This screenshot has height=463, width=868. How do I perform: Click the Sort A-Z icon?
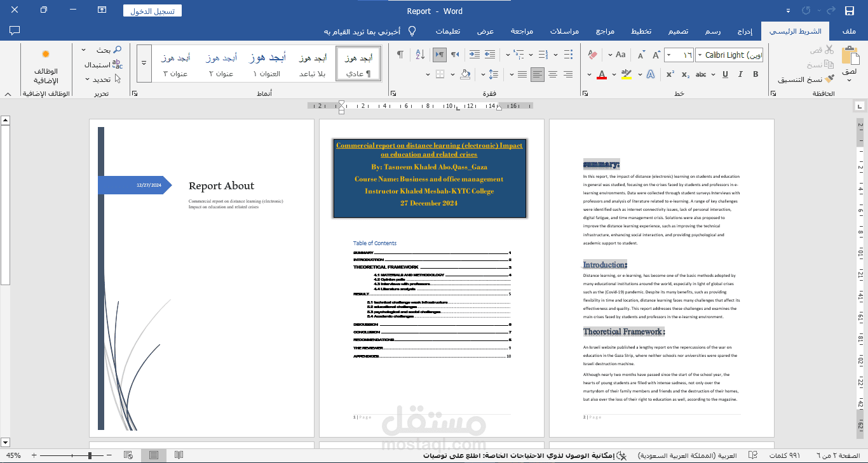tap(420, 55)
